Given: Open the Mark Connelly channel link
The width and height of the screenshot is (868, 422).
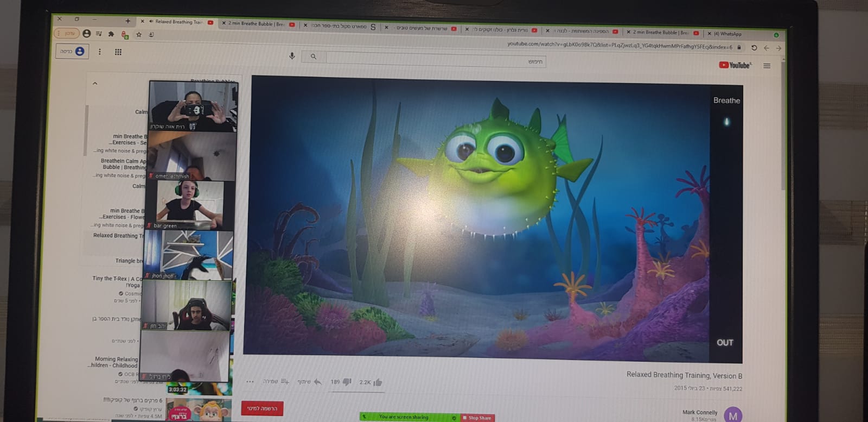Looking at the screenshot, I should tap(700, 412).
